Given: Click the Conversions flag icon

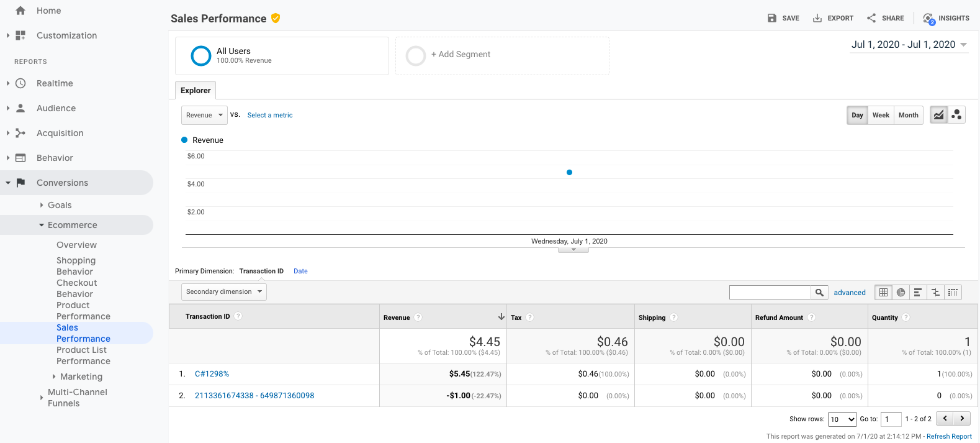Looking at the screenshot, I should click(20, 183).
